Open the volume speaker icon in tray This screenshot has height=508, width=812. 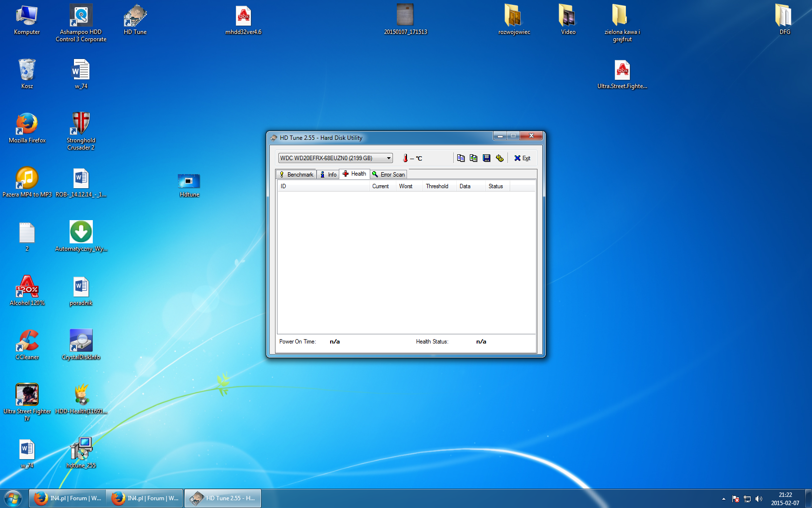click(759, 499)
